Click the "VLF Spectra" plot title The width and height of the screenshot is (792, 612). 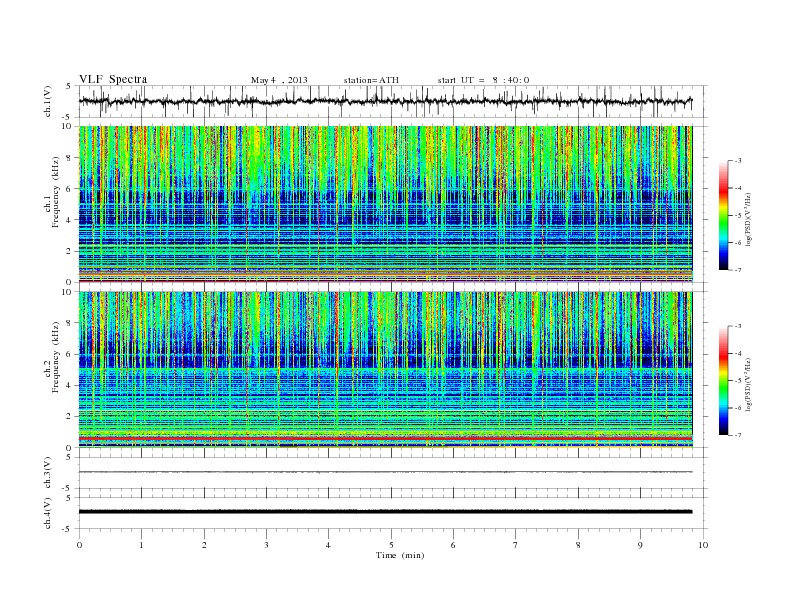113,79
